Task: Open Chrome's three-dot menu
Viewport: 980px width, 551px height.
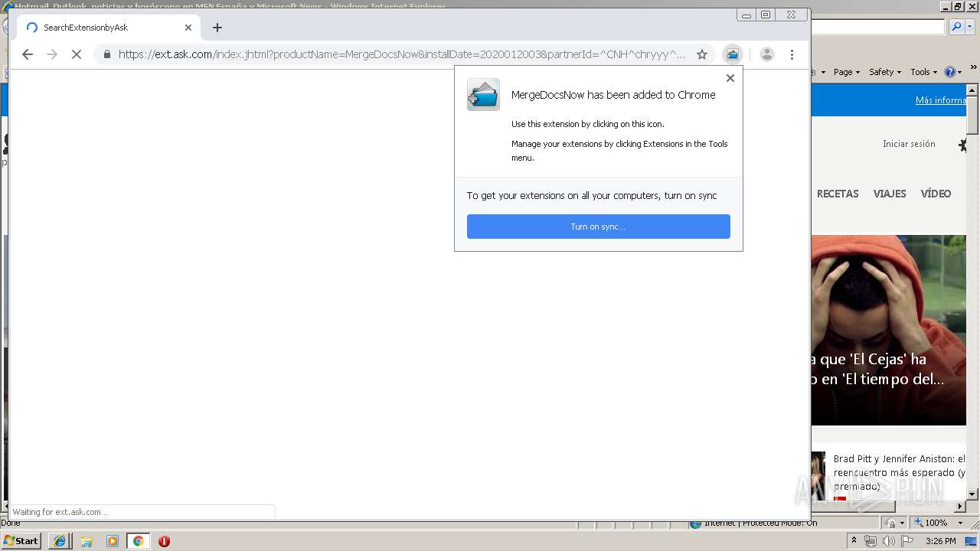Action: point(792,54)
